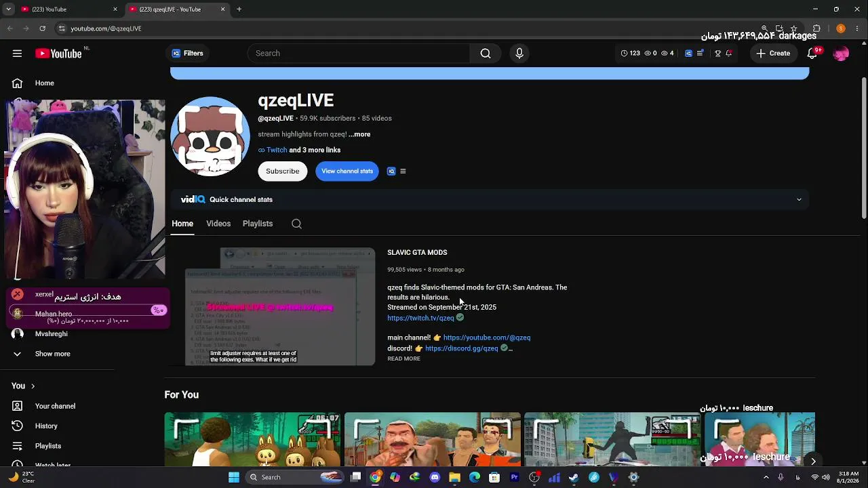Screen dimensions: 868x488
Task: Launch Premiere Pro from the taskbar
Action: 514,477
